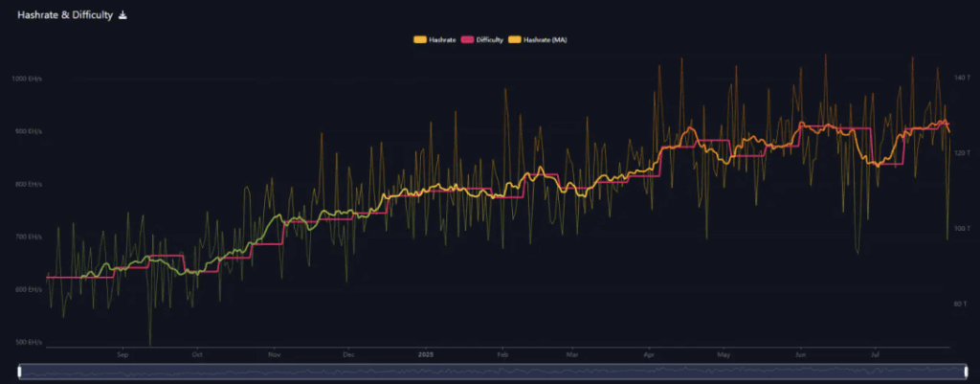The image size is (980, 384).
Task: Click the Sep label on the time axis
Action: click(x=122, y=353)
